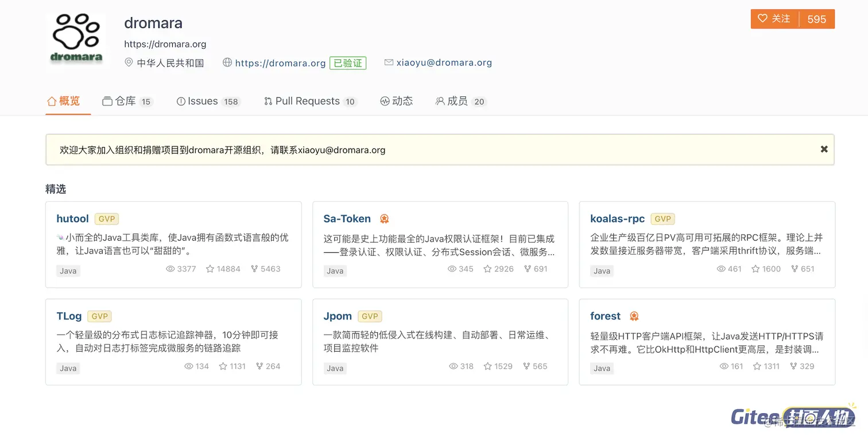Open the Jpom repository
The image size is (868, 440).
tap(338, 316)
